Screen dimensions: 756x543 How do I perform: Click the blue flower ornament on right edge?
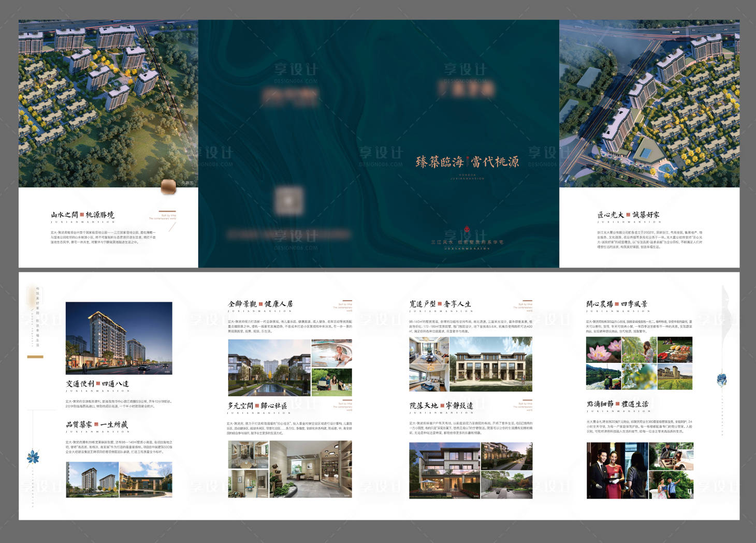click(x=721, y=379)
